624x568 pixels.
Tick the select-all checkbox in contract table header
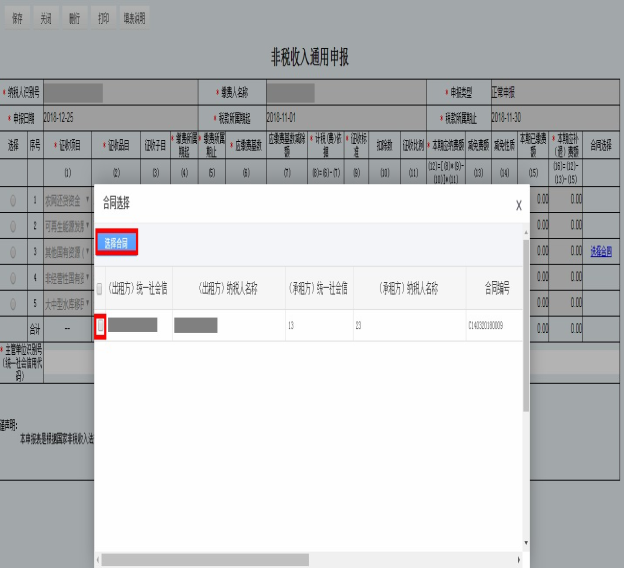click(x=99, y=288)
